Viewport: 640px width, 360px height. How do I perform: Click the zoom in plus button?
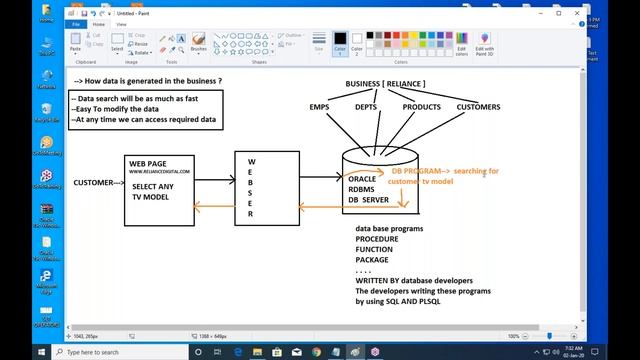574,336
